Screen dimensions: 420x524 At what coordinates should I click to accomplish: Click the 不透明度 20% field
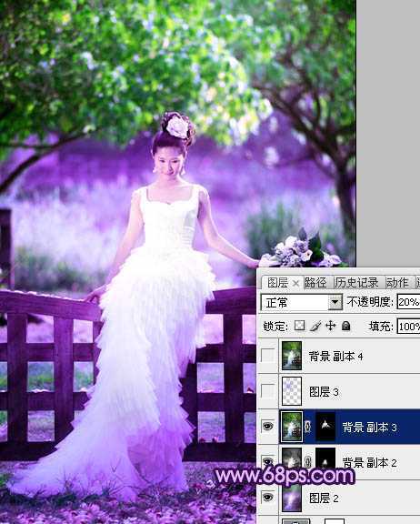pos(408,302)
